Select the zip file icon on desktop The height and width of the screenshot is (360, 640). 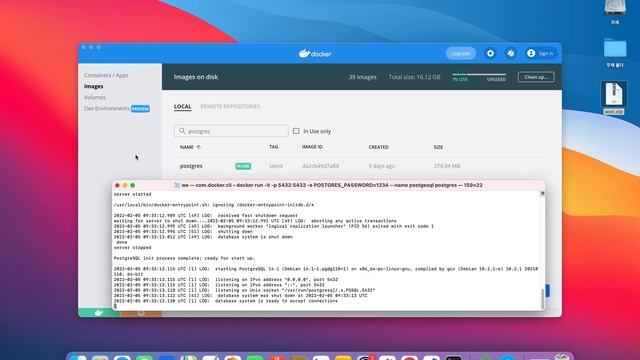point(614,93)
